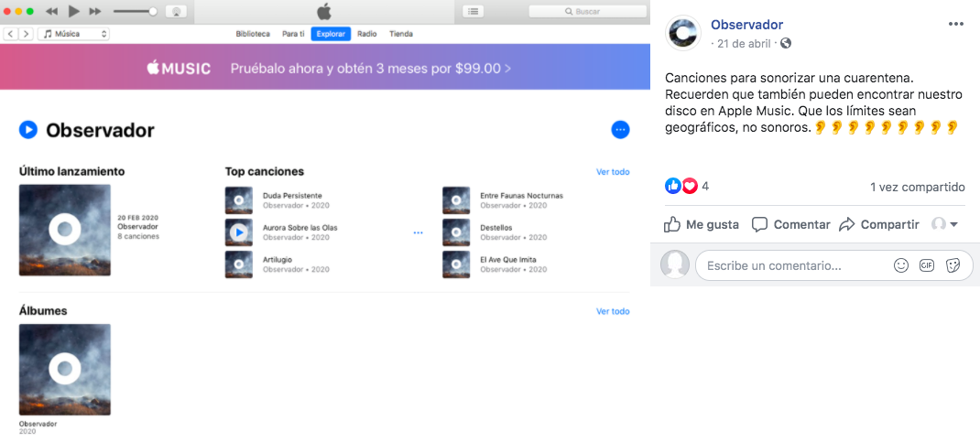
Task: Click Ver todo next to Top canciones
Action: pos(613,172)
